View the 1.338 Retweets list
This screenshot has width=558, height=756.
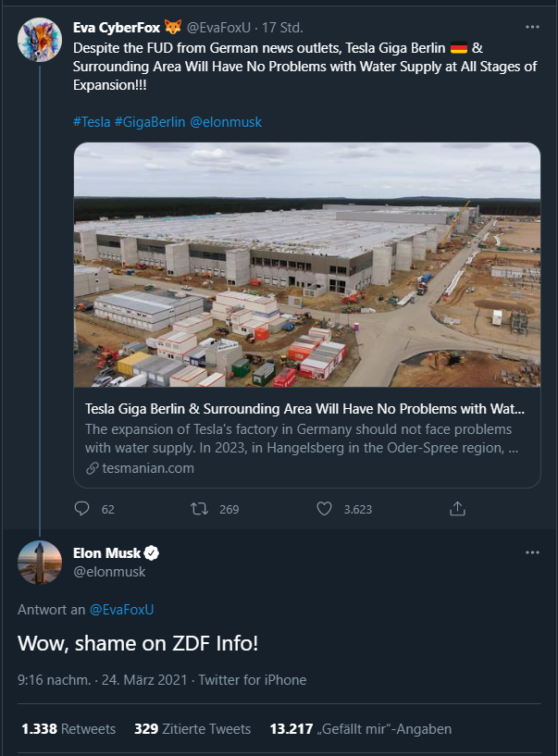click(x=68, y=729)
